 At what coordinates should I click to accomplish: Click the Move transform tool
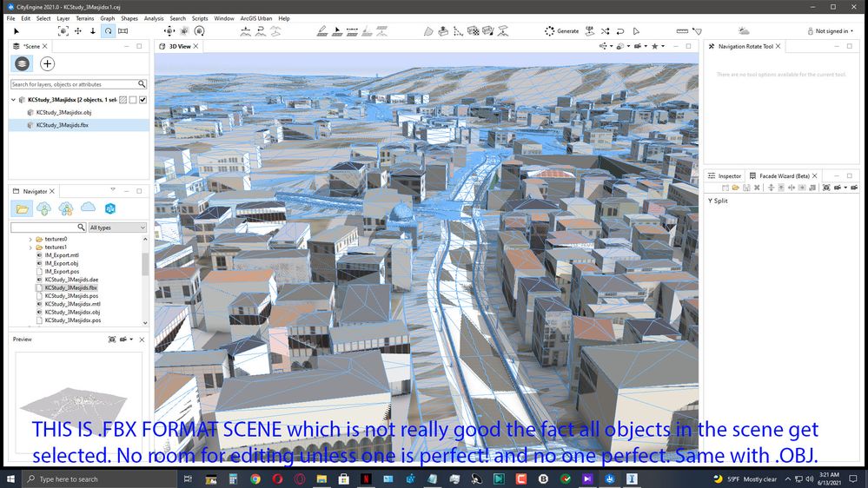[169, 31]
